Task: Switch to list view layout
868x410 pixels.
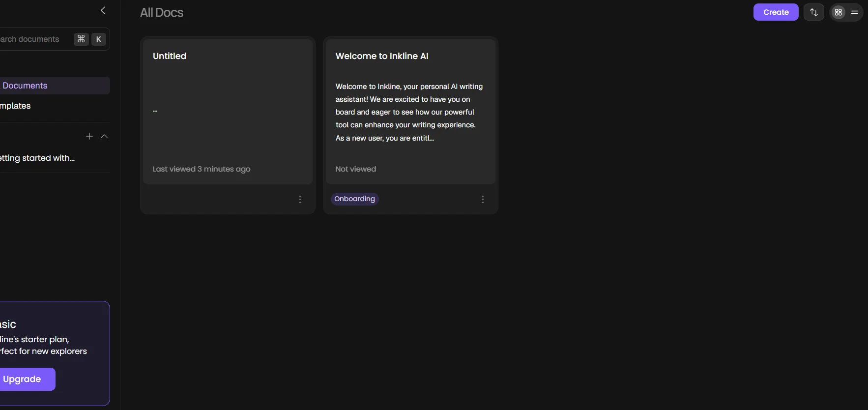Action: pos(855,12)
